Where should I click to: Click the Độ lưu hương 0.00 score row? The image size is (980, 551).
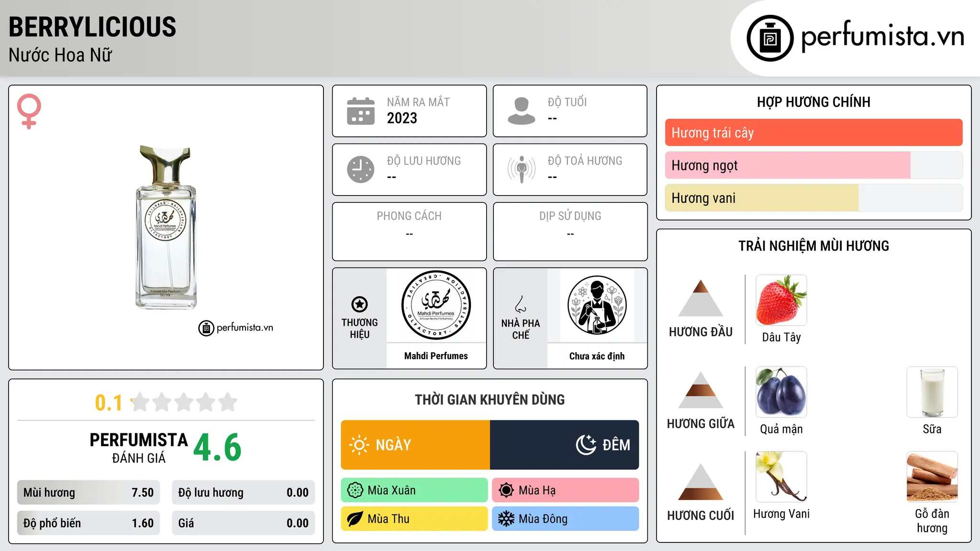click(x=244, y=493)
